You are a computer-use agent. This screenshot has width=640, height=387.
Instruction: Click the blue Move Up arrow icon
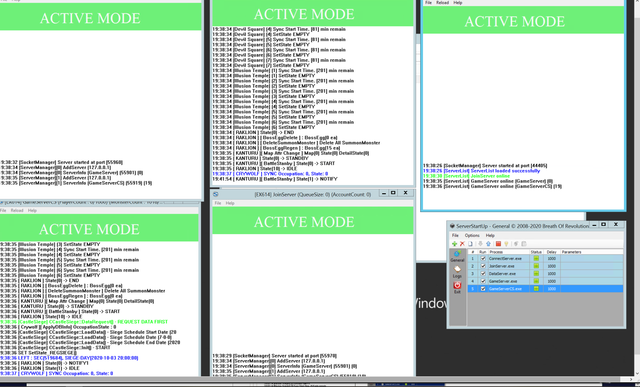coord(488,244)
